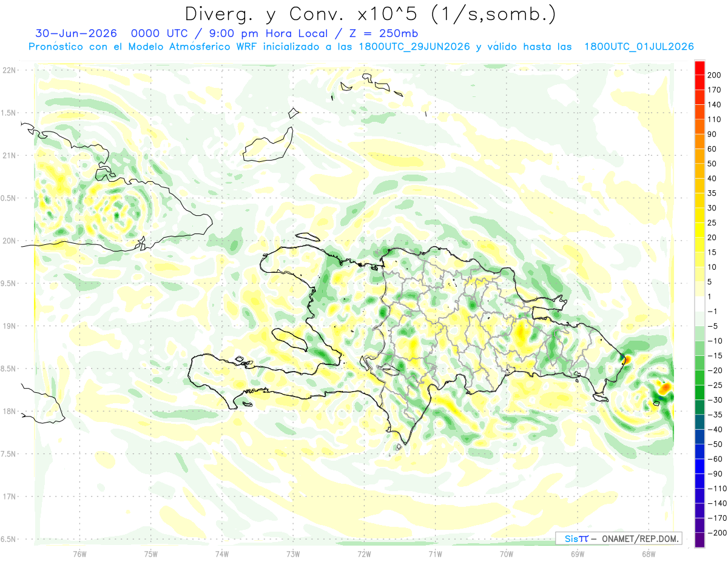Click the '18N' latitude label
The height and width of the screenshot is (562, 728).
[8, 412]
